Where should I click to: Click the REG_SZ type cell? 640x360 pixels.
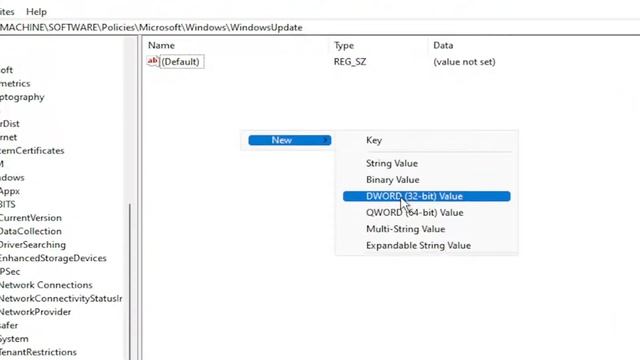point(350,62)
